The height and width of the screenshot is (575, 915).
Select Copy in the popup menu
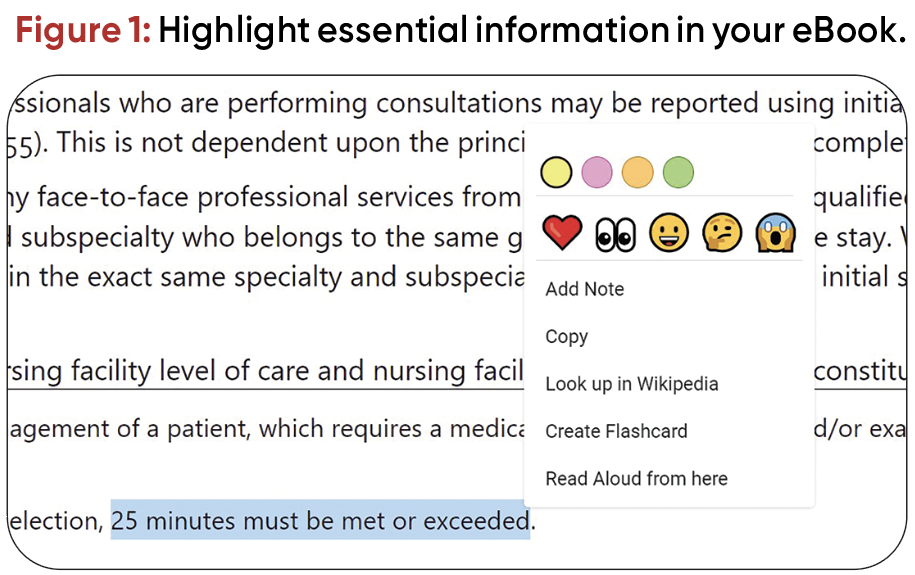567,337
